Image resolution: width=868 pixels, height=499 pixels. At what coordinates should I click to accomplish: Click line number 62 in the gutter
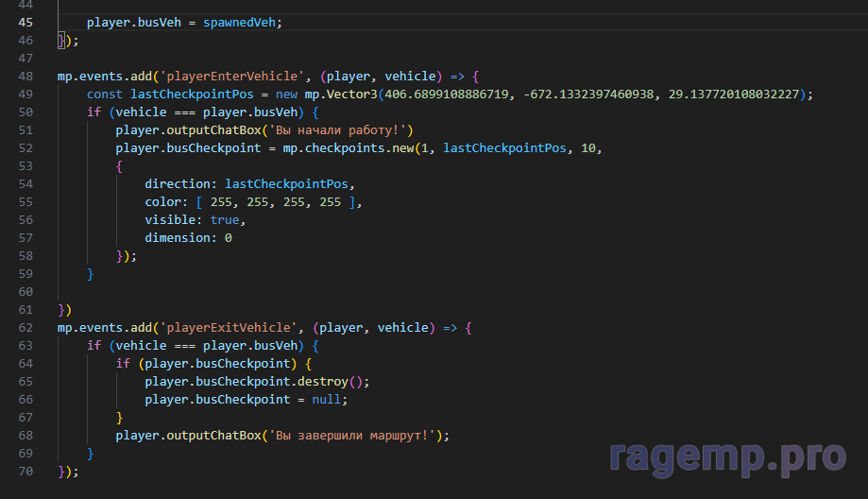26,328
